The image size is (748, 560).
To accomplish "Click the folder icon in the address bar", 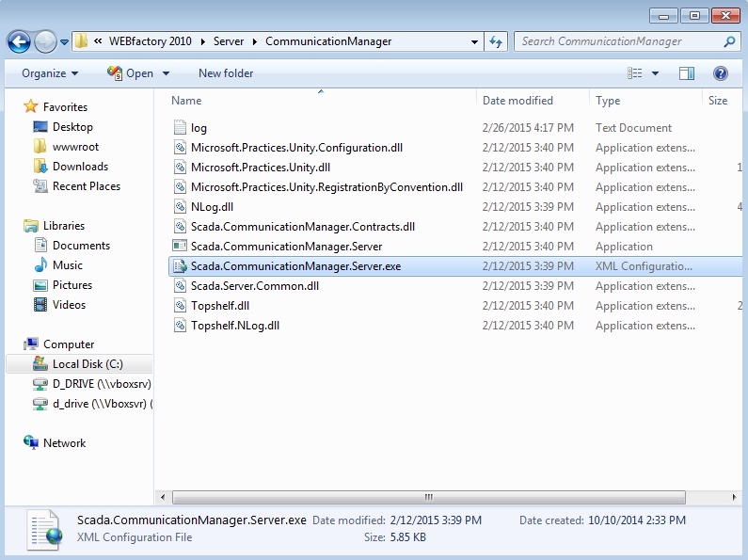I will coord(82,41).
